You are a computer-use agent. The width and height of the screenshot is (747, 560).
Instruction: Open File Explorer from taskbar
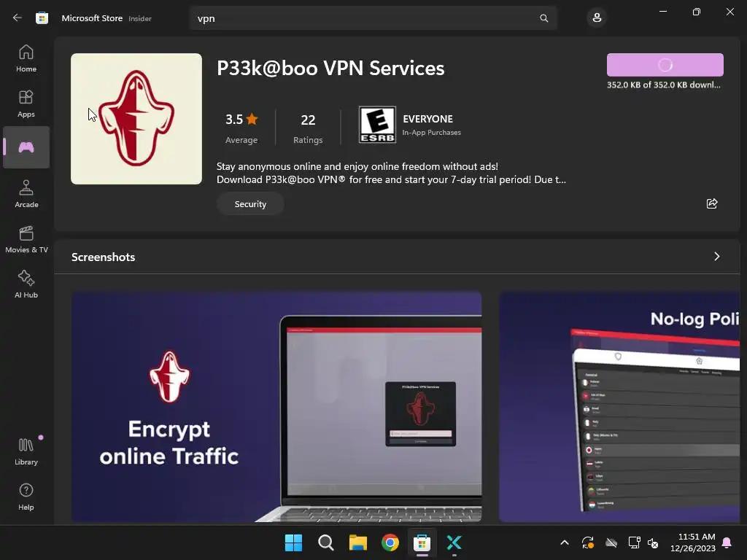tap(357, 542)
